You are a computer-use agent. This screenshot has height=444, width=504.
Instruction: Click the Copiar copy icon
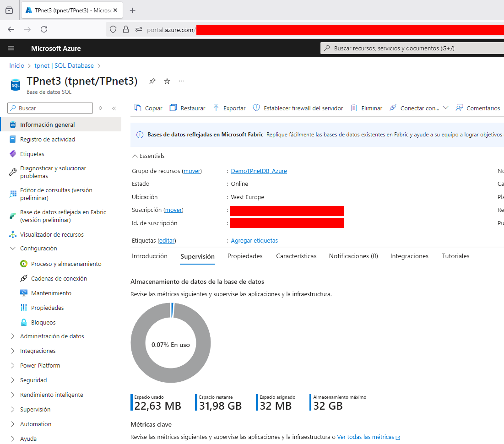tap(138, 108)
